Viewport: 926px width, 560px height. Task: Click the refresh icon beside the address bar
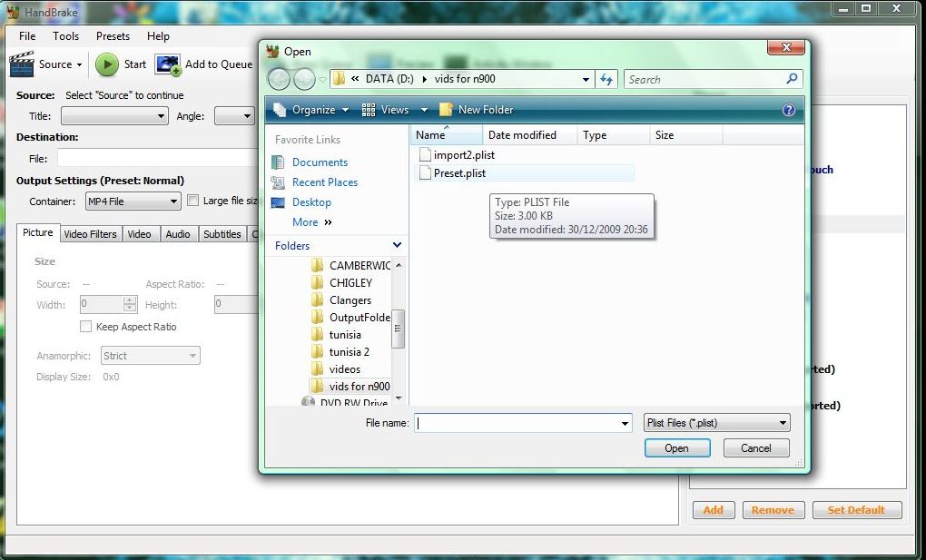[x=606, y=79]
